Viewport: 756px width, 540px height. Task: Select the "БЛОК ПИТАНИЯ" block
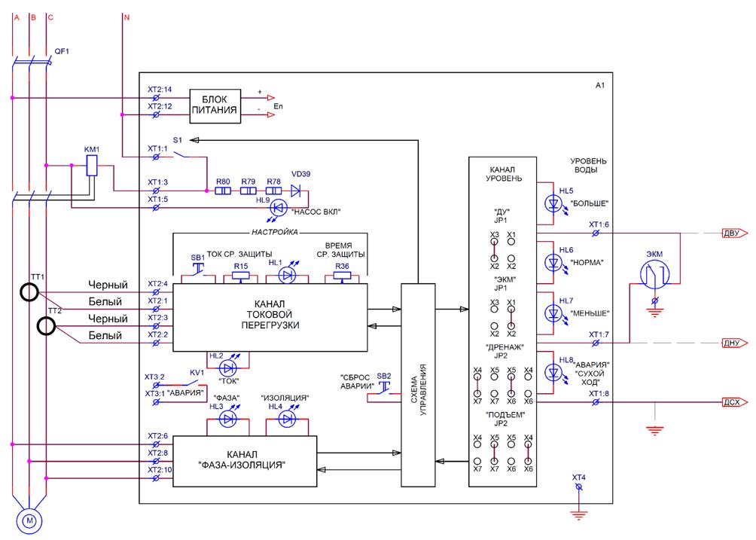click(x=215, y=106)
